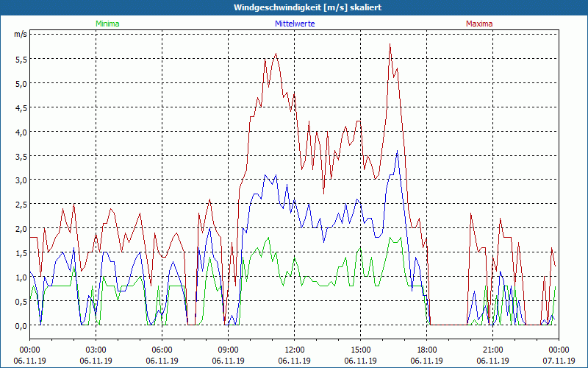588x368 pixels.
Task: Click the red 'Maxima' legend label
Action: coord(479,24)
